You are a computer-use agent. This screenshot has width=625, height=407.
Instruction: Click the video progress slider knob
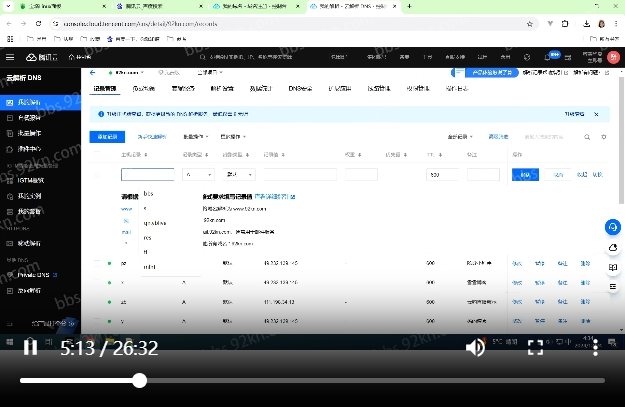140,380
